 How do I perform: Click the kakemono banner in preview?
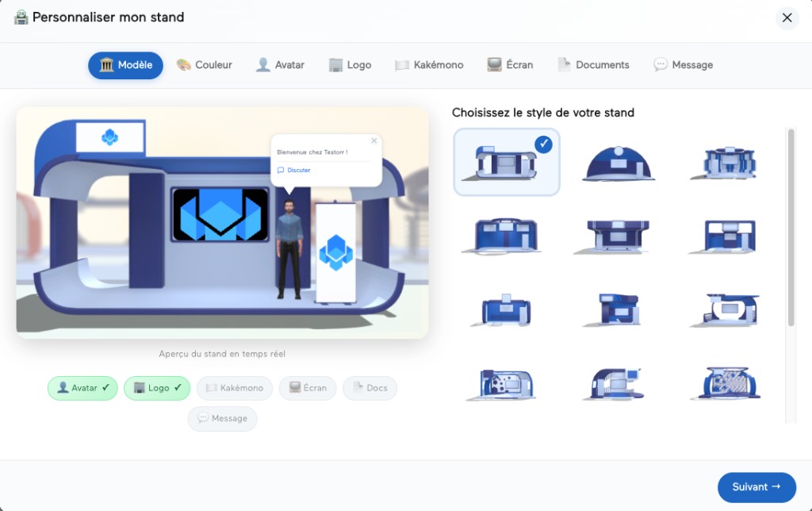(335, 252)
